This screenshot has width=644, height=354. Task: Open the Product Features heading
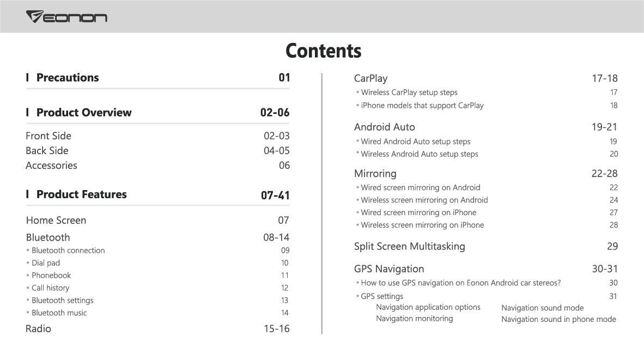point(81,194)
